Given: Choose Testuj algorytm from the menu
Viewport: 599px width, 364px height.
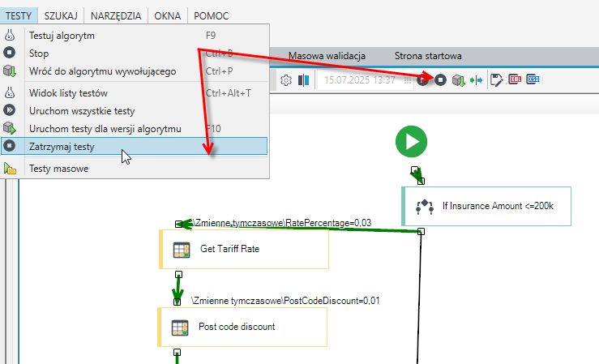Looking at the screenshot, I should point(134,36).
